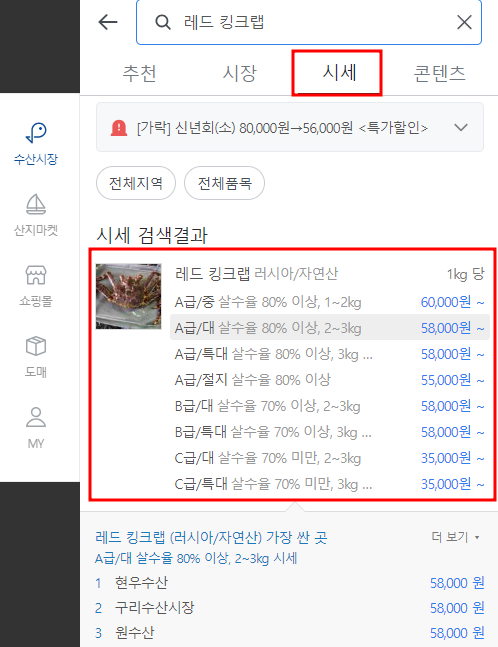
Task: Select A급/대 2~3kg price row
Action: click(329, 328)
